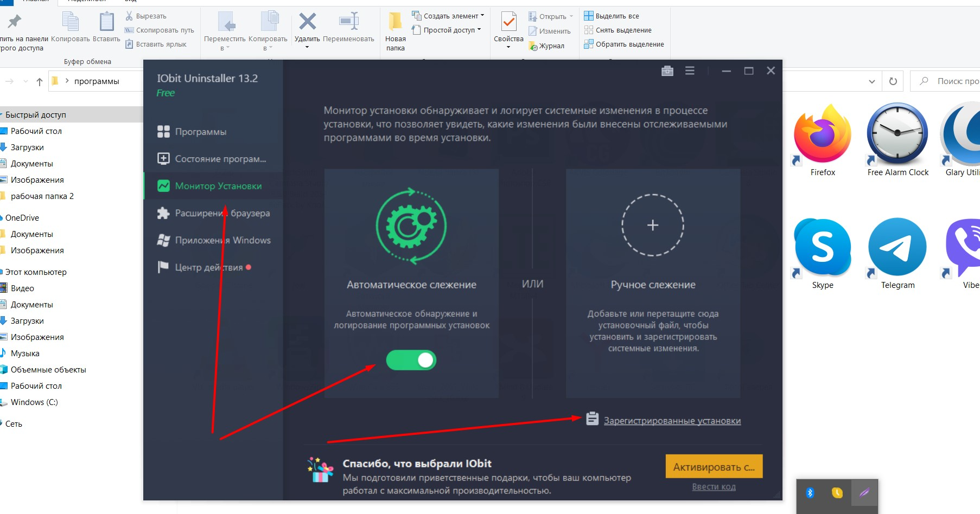Click the Explorer search field
The image size is (980, 514).
(945, 81)
